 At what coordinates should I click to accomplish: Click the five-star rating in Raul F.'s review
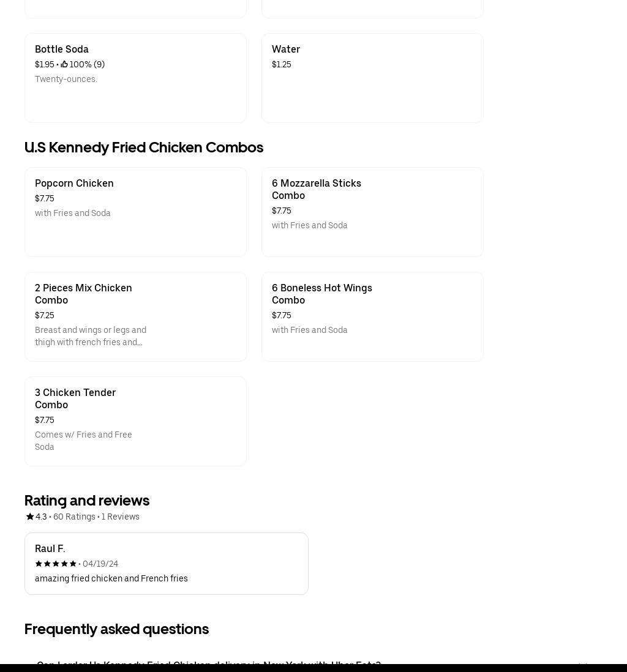(56, 564)
